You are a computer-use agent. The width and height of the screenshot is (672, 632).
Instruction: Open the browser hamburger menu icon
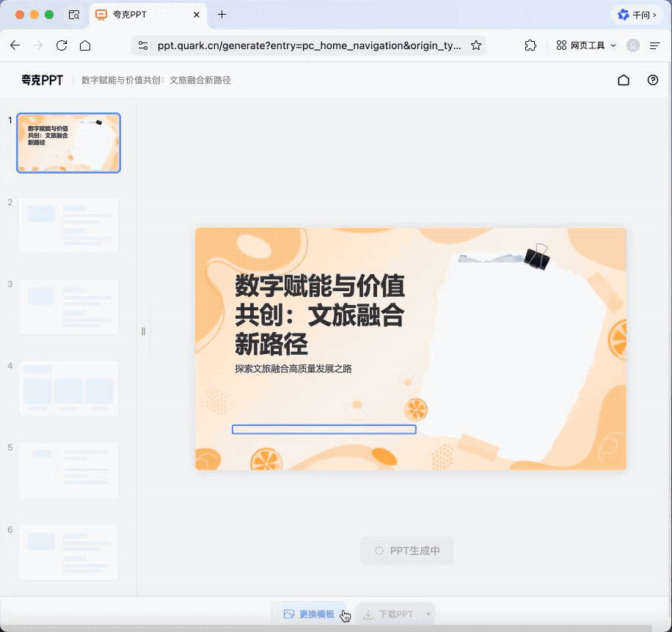(655, 45)
